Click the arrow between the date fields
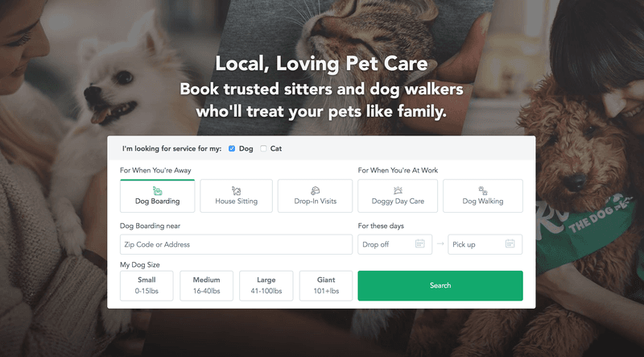 440,244
